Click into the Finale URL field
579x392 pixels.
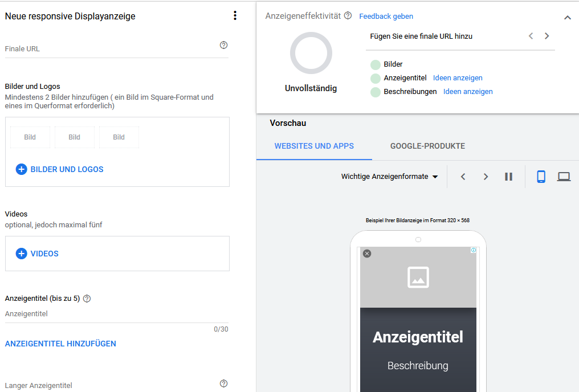108,48
